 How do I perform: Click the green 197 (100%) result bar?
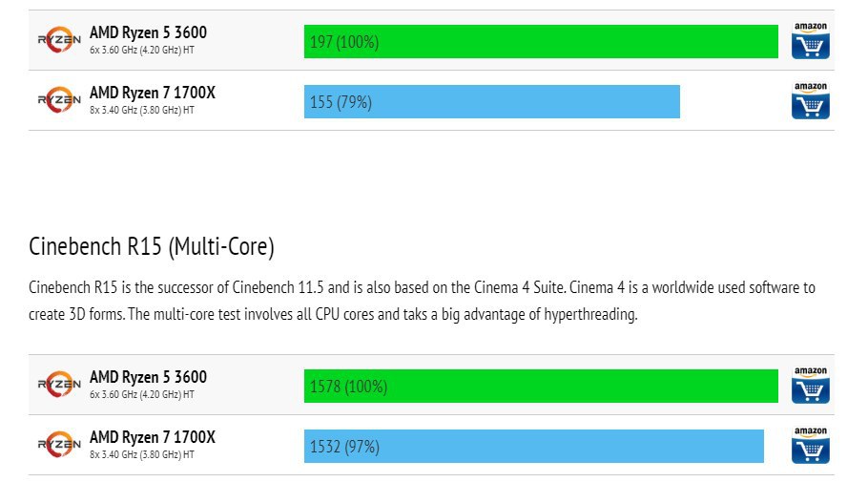(541, 42)
